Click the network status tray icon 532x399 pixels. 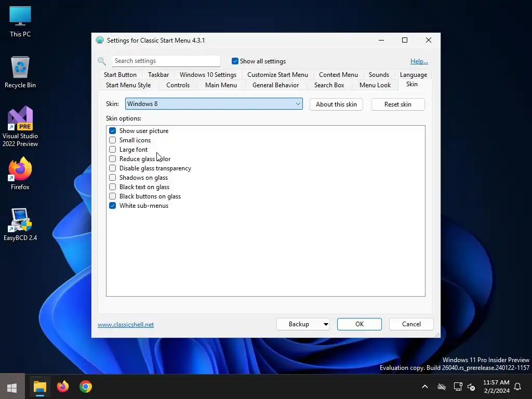click(x=458, y=387)
